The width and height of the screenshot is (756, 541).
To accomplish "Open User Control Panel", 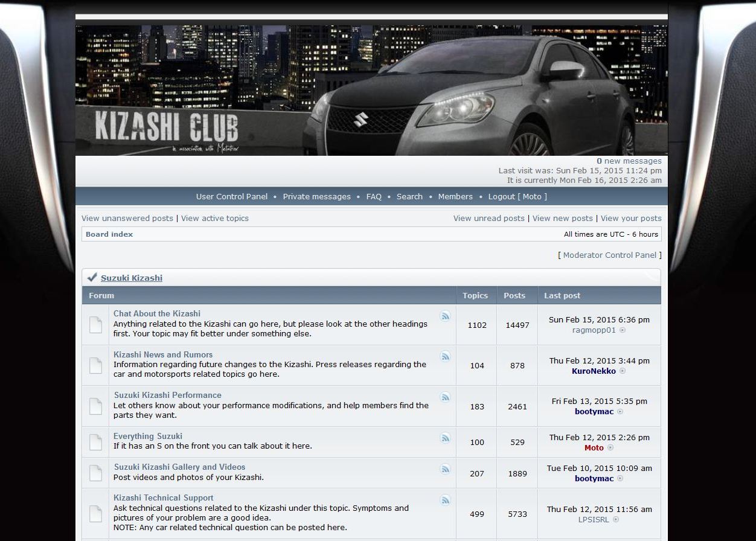I will click(x=232, y=196).
